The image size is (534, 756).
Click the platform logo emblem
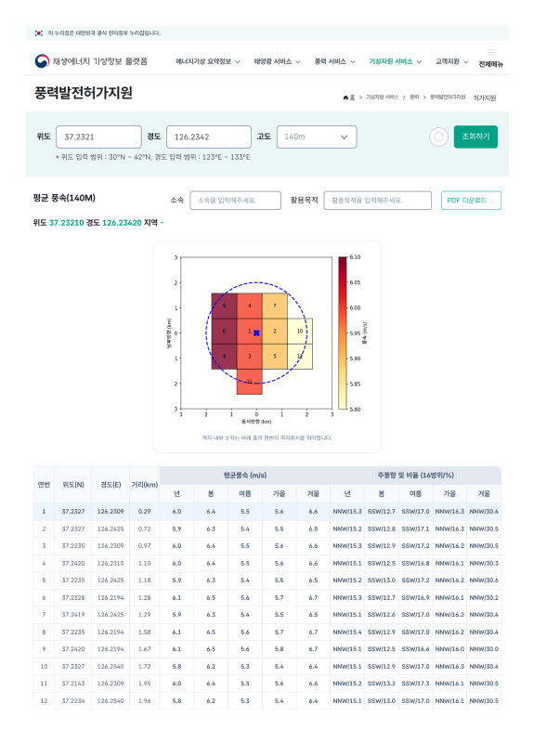pyautogui.click(x=42, y=61)
